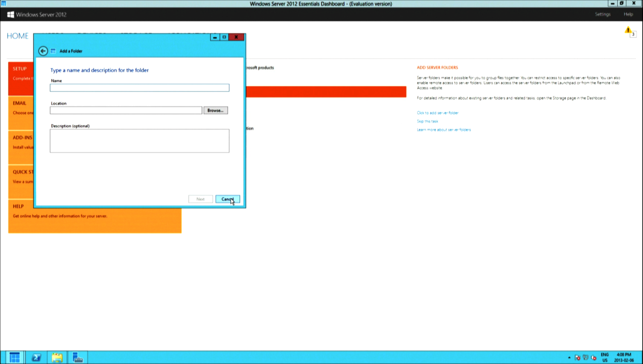Click the Dashboard icon on the taskbar
Viewport: 643px width, 364px height.
pos(15,357)
